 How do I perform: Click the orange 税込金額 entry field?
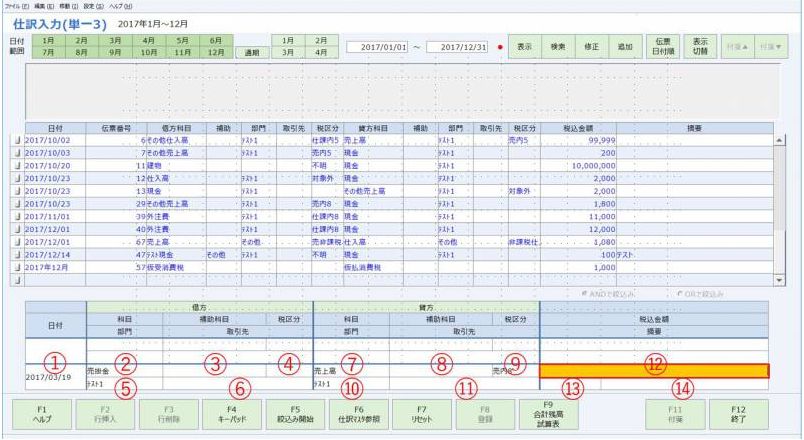(x=654, y=371)
